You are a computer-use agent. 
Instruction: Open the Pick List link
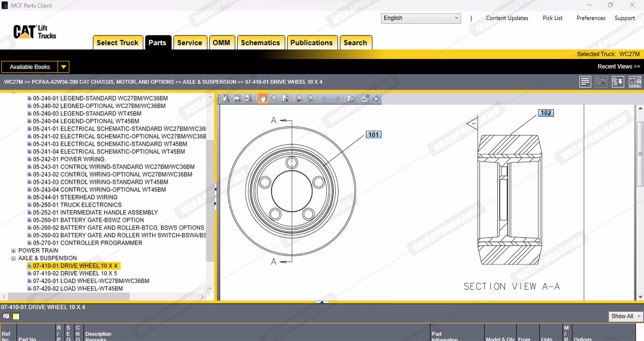tap(553, 18)
